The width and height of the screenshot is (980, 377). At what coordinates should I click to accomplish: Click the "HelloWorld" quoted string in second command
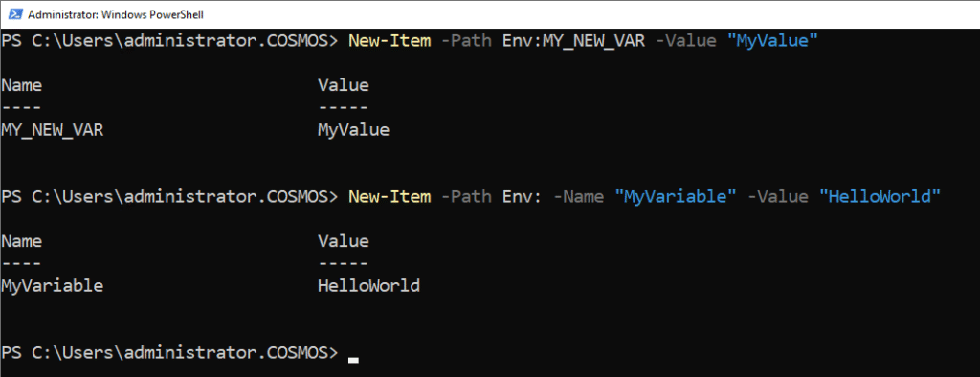pos(880,197)
